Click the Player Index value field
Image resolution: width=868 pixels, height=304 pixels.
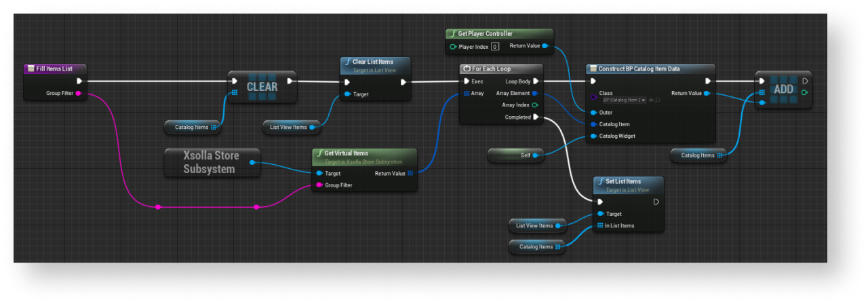(x=494, y=46)
